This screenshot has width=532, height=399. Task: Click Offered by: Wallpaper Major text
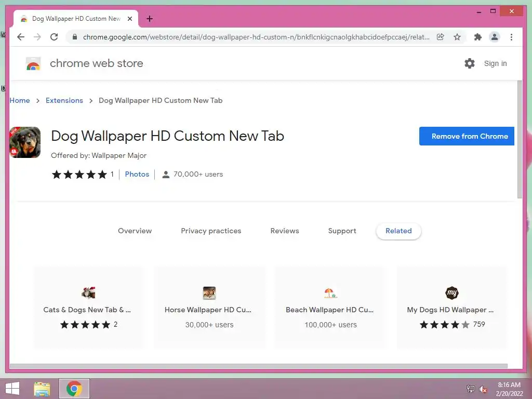pos(99,155)
